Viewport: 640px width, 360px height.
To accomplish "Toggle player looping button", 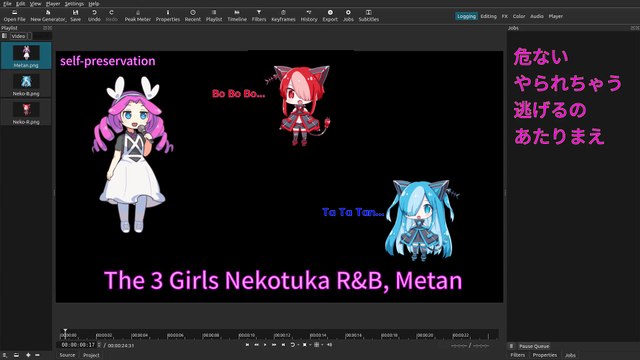I will pyautogui.click(x=293, y=345).
